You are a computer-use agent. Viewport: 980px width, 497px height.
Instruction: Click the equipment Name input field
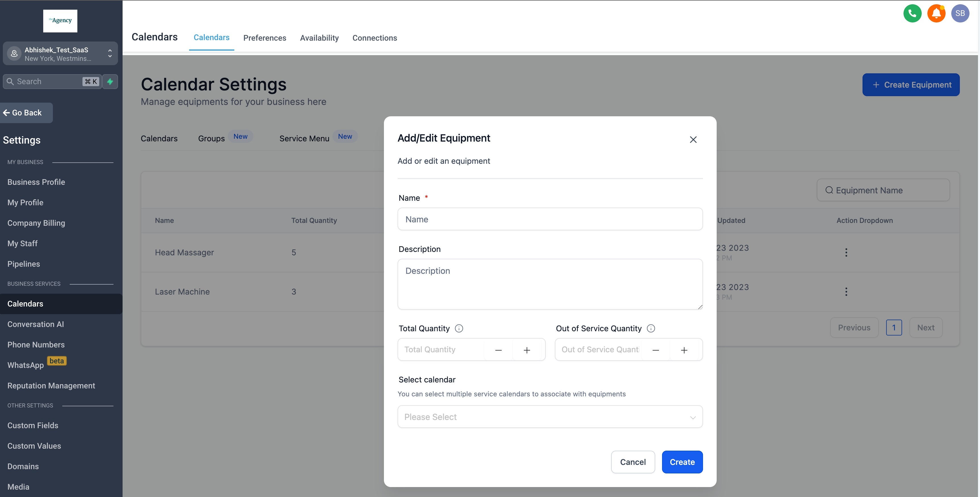click(550, 219)
